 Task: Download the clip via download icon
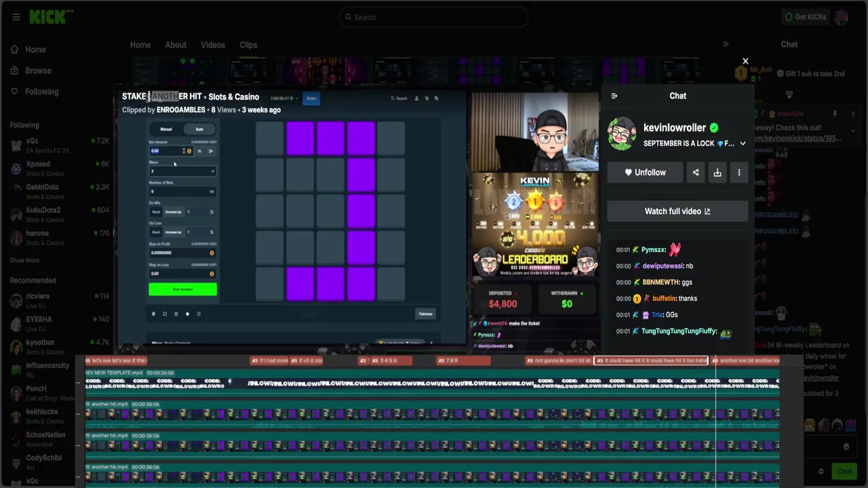(717, 172)
